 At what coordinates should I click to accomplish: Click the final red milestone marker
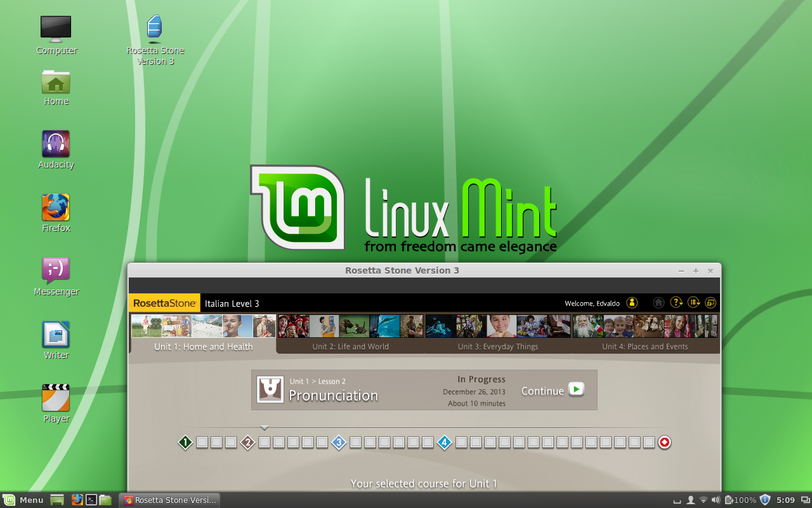click(664, 442)
